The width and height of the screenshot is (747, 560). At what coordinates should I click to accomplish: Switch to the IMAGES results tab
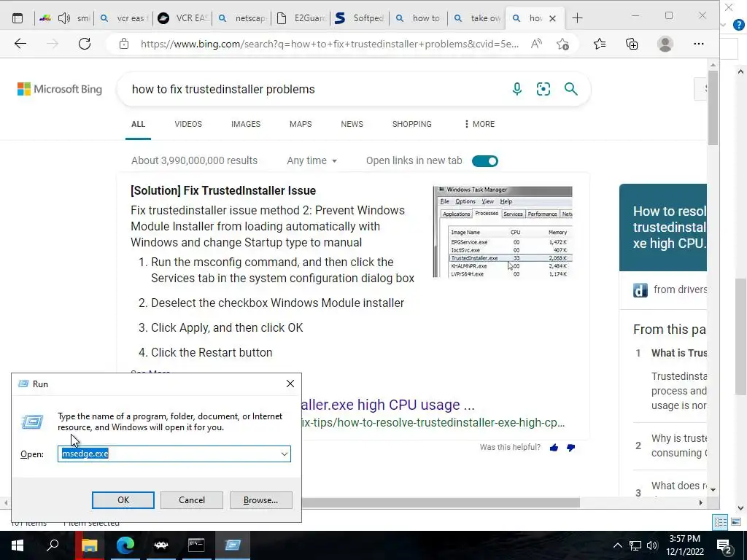tap(246, 124)
